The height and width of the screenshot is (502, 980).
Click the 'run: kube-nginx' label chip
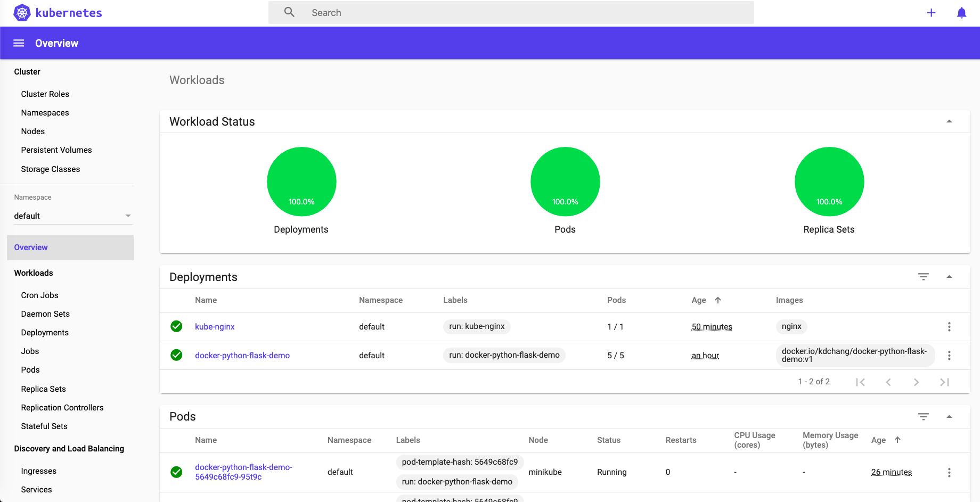[477, 326]
